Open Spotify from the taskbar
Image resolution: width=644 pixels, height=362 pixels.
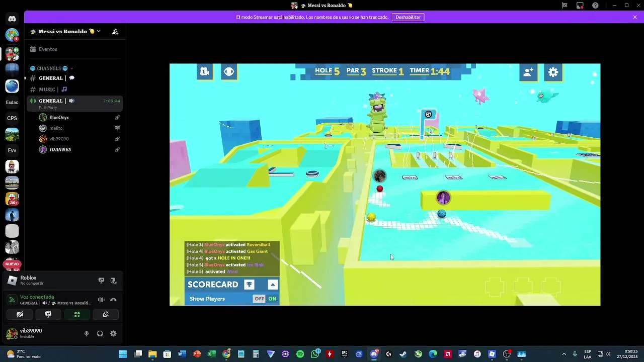tap(300, 354)
